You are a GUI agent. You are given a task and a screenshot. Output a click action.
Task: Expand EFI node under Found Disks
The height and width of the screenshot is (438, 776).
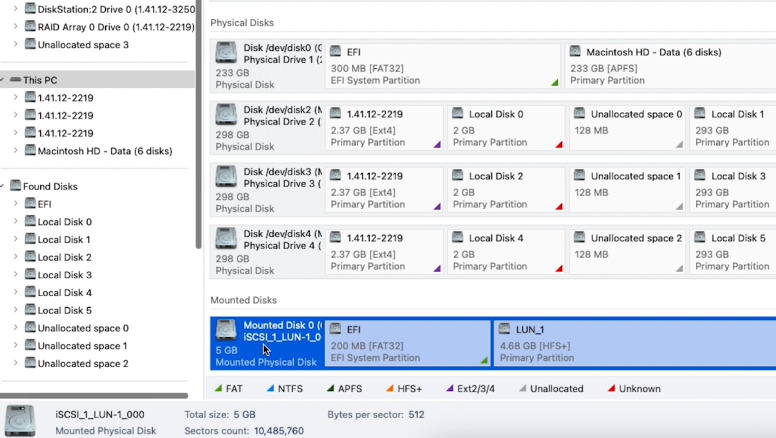coord(15,203)
